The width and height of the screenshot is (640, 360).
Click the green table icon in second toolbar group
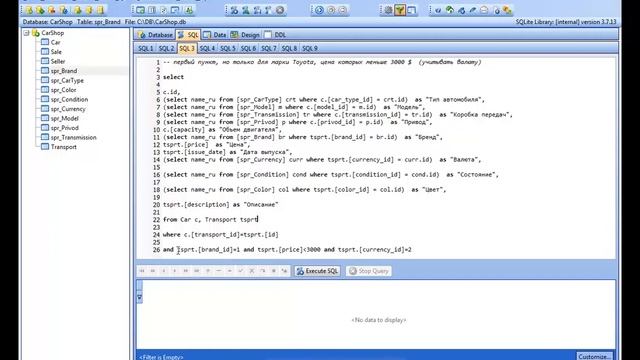click(x=140, y=10)
